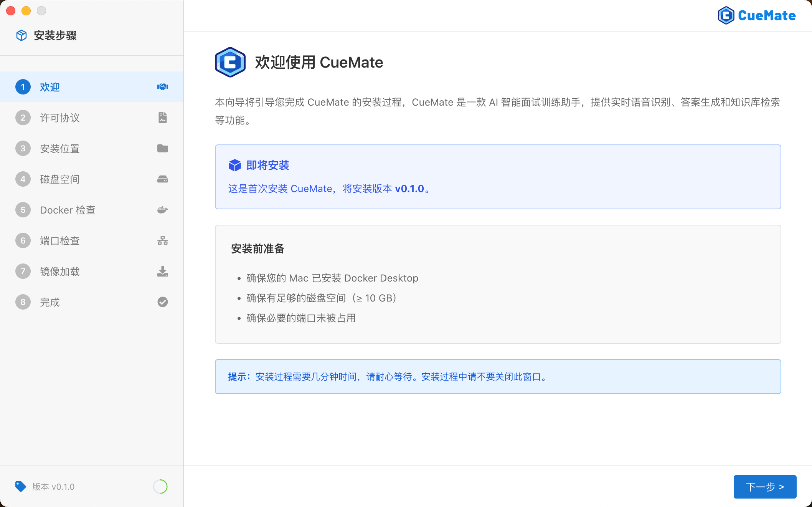Click the handshake icon in welcome step
Image resolution: width=812 pixels, height=507 pixels.
pos(162,87)
